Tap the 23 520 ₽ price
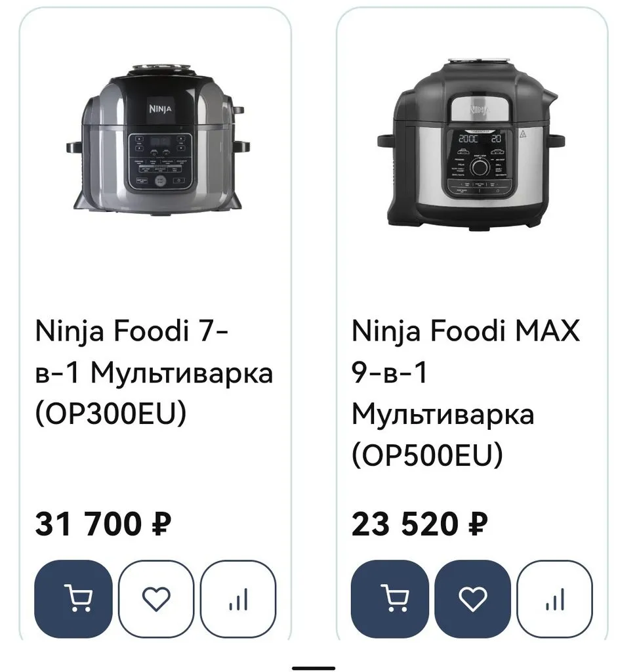 (x=420, y=524)
